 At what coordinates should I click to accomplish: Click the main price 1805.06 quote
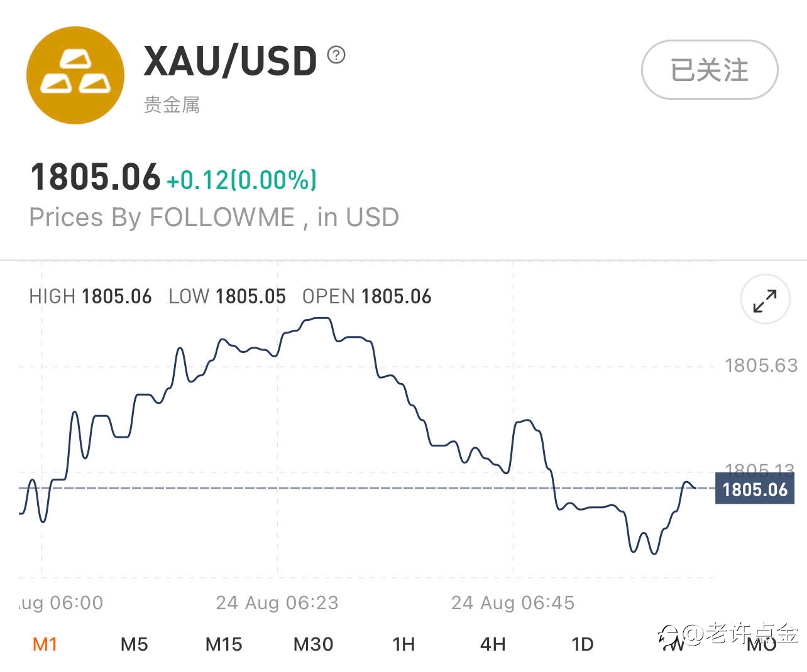pos(96,176)
